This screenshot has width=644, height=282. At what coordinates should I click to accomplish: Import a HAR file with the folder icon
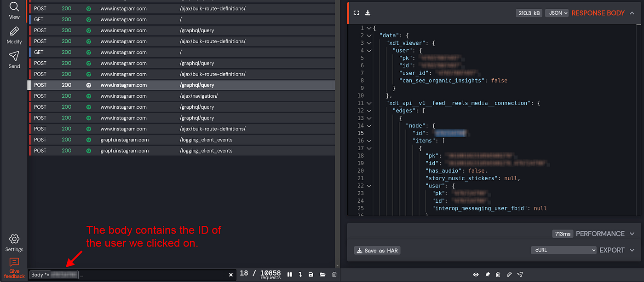click(x=322, y=275)
